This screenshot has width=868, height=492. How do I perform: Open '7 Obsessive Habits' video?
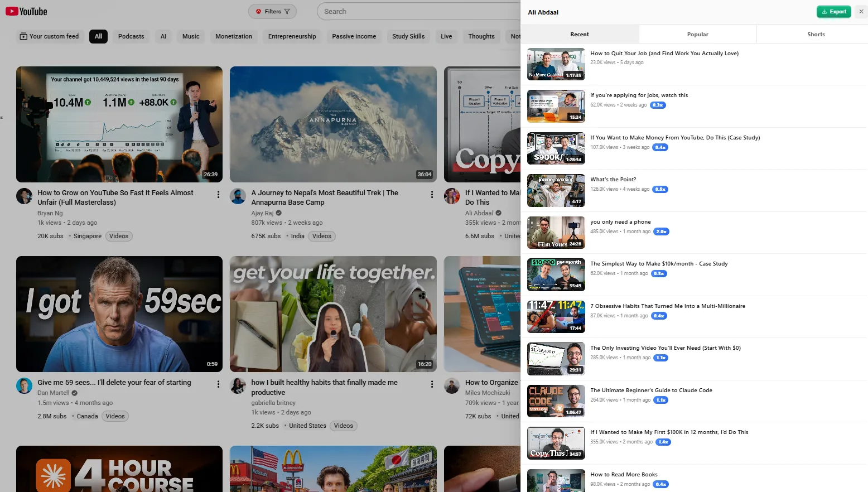(x=668, y=306)
